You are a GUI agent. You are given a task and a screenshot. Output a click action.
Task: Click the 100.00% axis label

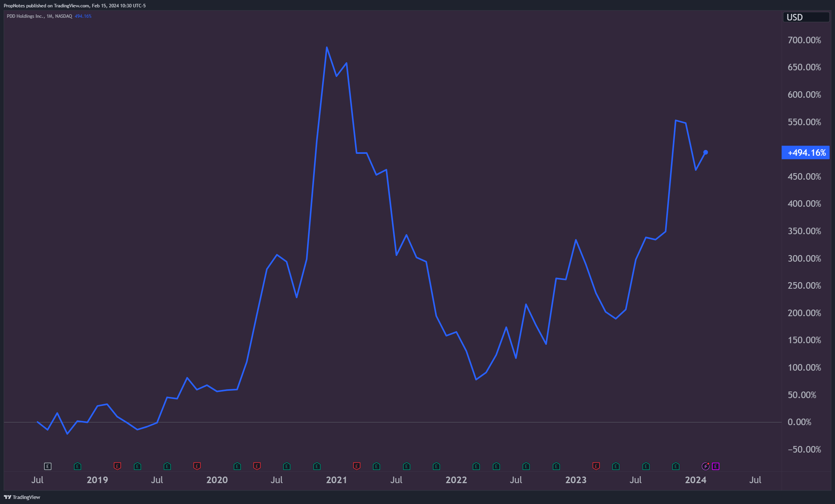click(x=804, y=368)
